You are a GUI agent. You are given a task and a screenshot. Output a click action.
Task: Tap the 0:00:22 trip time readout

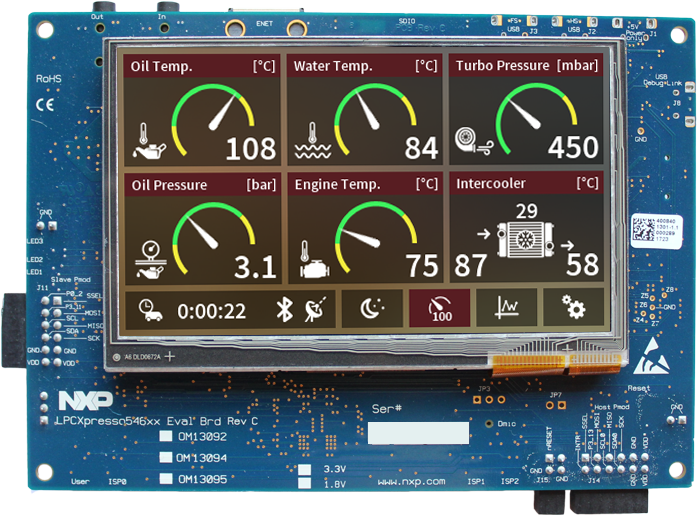coord(212,311)
